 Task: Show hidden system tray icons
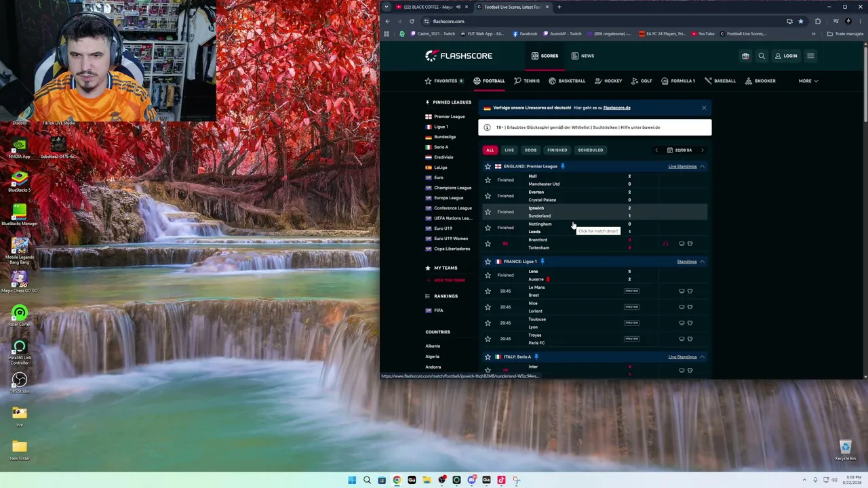805,481
